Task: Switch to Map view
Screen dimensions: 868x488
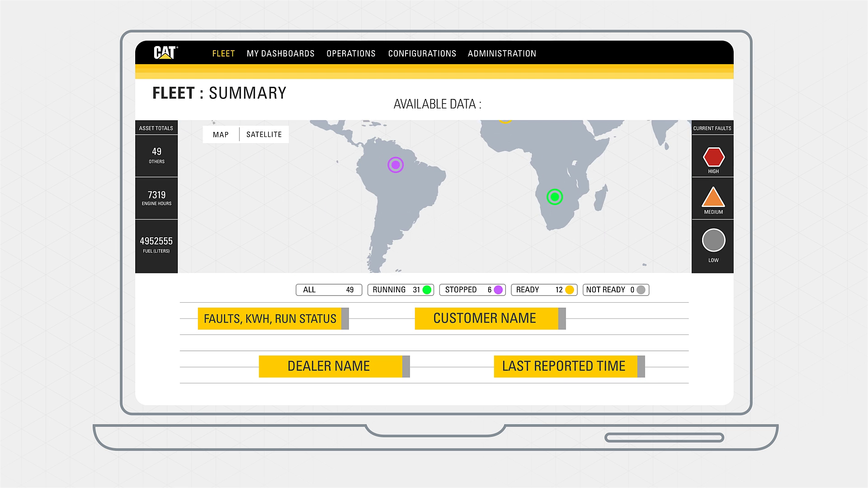Action: (x=221, y=135)
